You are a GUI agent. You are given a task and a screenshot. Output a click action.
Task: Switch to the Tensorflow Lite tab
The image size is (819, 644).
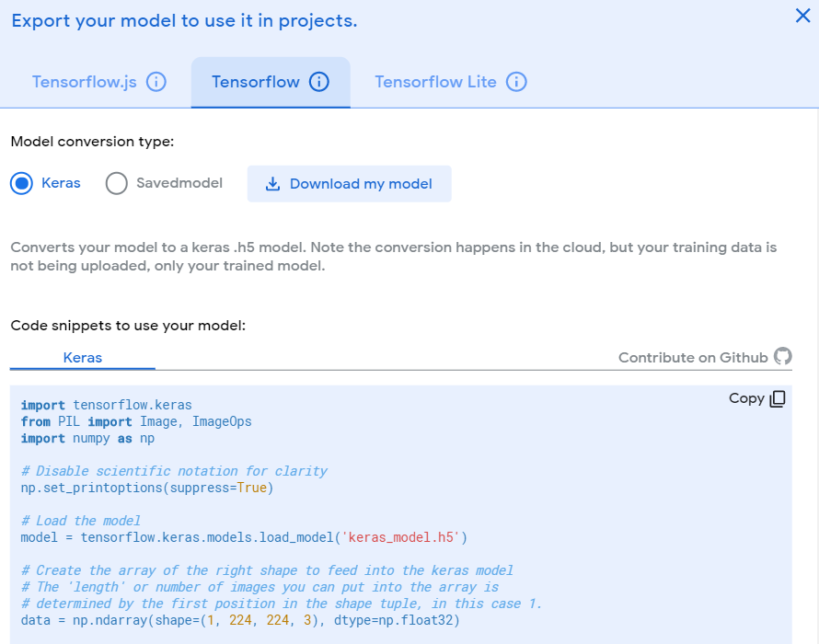pyautogui.click(x=435, y=82)
